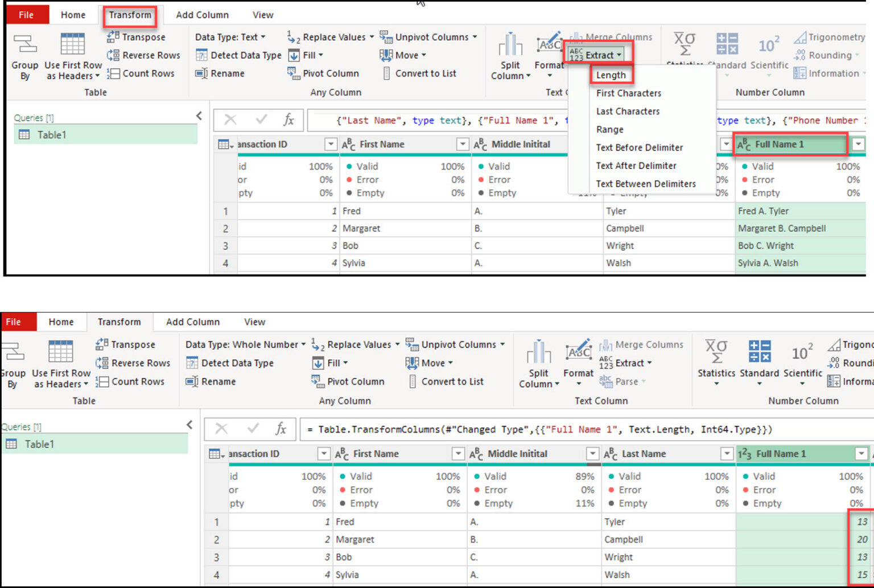Click the Group By tool
The image size is (874, 588).
(24, 56)
